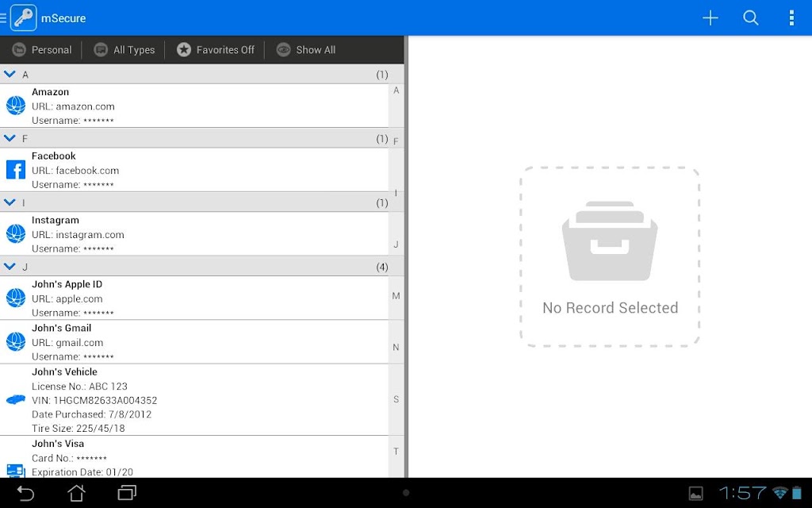This screenshot has height=508, width=812.
Task: Tap the Android back arrow
Action: pyautogui.click(x=25, y=493)
